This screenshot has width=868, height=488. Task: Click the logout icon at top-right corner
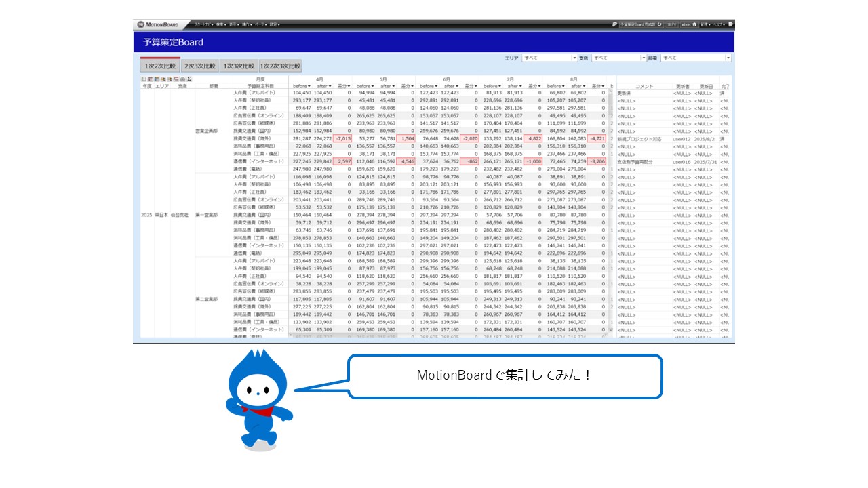point(731,24)
